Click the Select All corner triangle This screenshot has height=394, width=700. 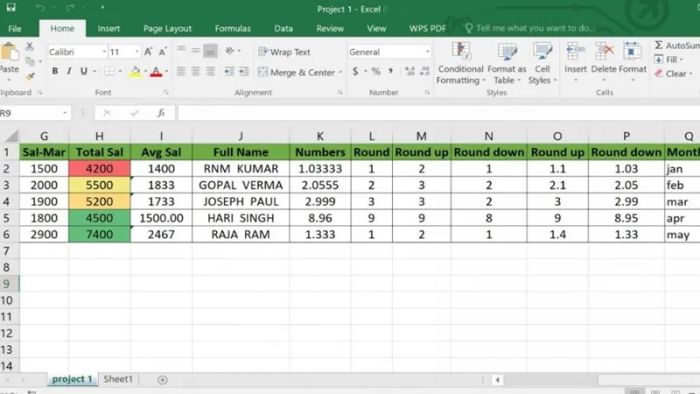(x=12, y=136)
